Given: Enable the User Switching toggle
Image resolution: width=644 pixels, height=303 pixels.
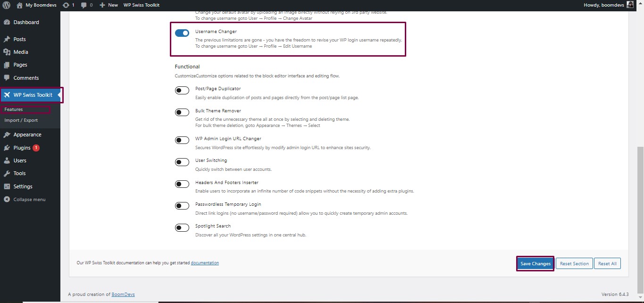Looking at the screenshot, I should (182, 162).
